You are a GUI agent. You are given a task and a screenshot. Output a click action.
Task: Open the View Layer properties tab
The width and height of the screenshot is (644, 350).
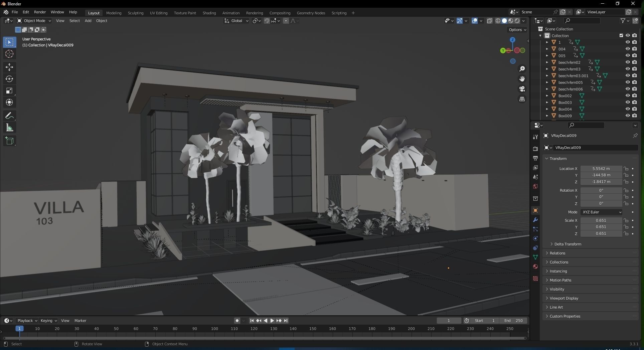(535, 167)
